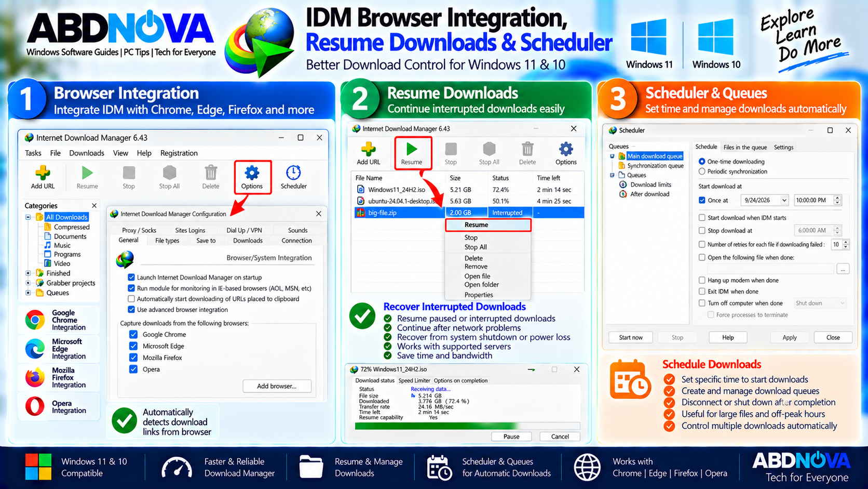The height and width of the screenshot is (489, 868).
Task: Expand the Queues node in Categories
Action: (28, 293)
